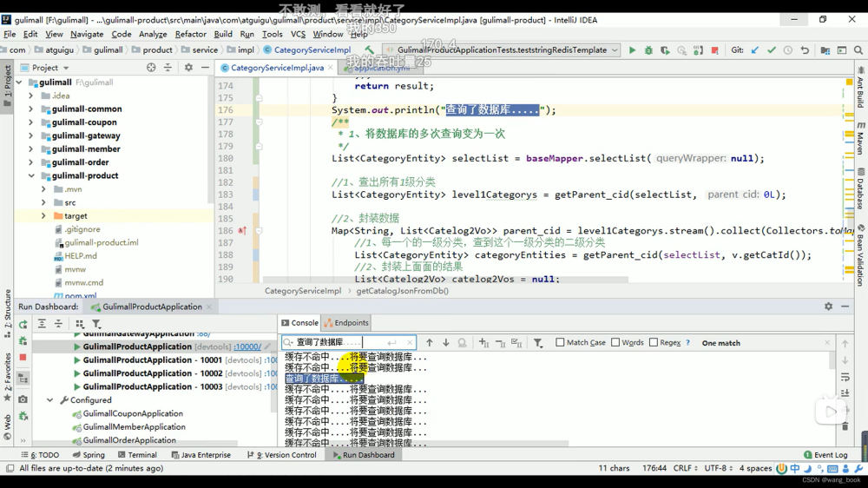Image resolution: width=868 pixels, height=488 pixels.
Task: Open Run Dashboard filter funnel icon
Action: [96, 324]
